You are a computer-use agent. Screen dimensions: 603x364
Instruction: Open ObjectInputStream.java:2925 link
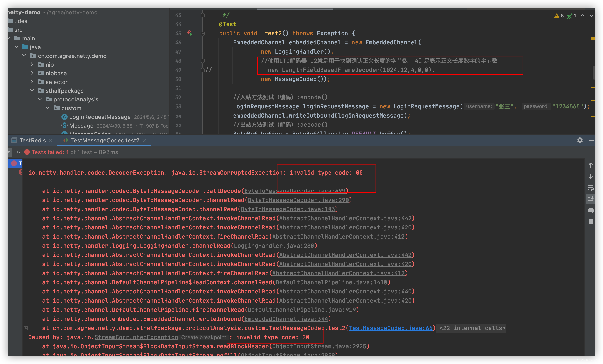tap(319, 346)
